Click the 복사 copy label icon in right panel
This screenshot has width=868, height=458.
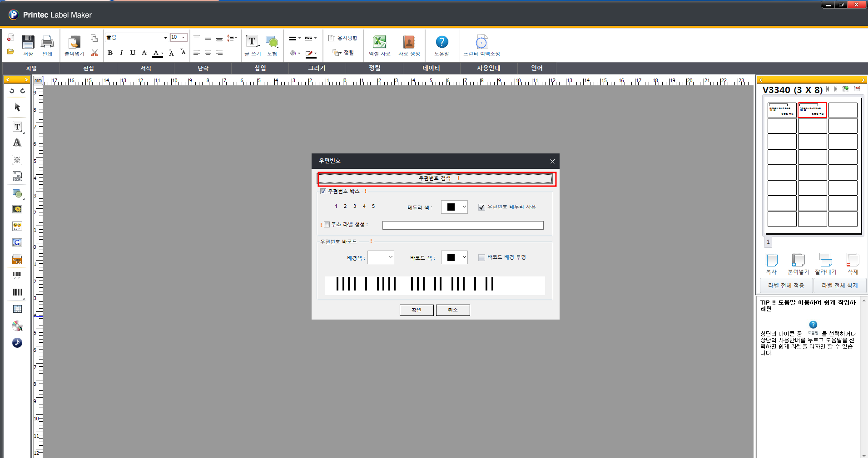[771, 260]
